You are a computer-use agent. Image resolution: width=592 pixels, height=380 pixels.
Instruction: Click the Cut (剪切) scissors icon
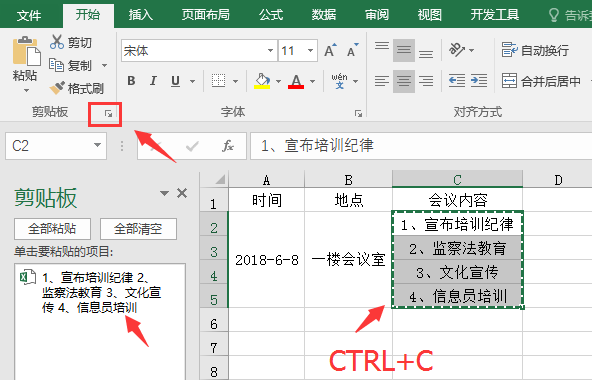pyautogui.click(x=57, y=42)
